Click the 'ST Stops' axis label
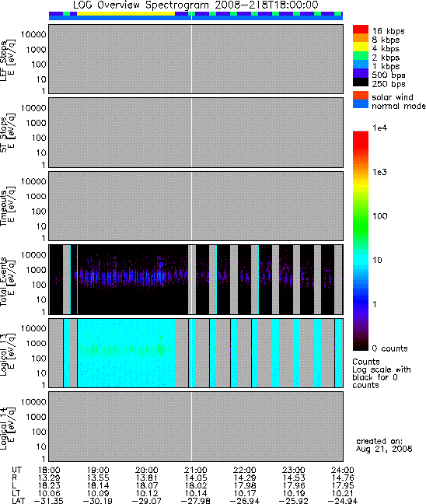Screen dimensions: 426x504 coord(4,135)
